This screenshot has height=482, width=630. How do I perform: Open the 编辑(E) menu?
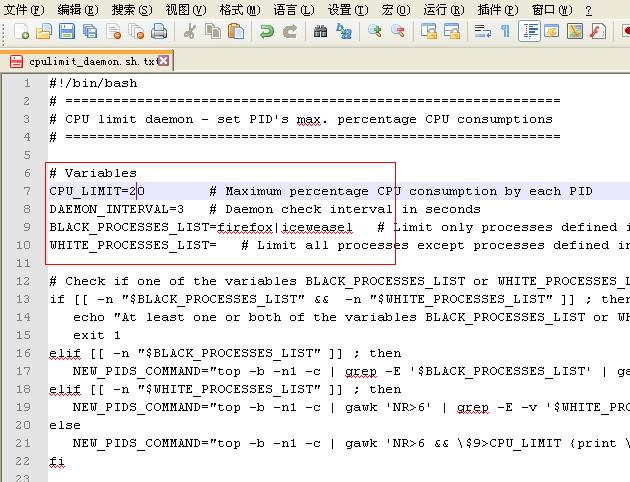click(x=78, y=10)
